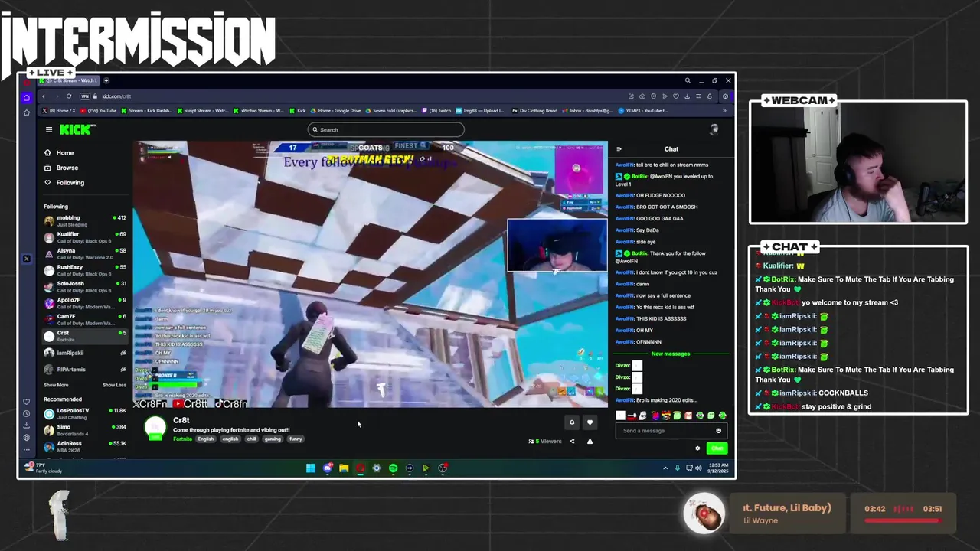Report the stream with warning icon
Viewport: 980px width, 551px height.
point(590,441)
